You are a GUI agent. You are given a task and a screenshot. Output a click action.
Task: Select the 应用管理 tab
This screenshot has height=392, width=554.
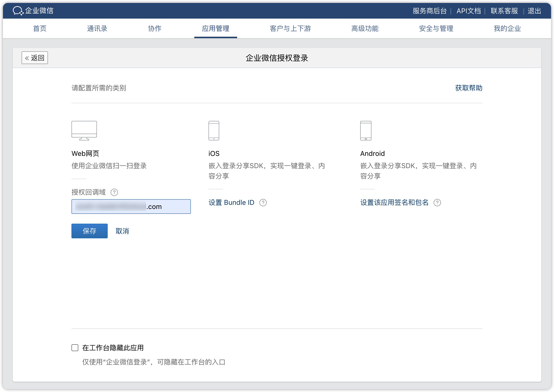pos(216,28)
